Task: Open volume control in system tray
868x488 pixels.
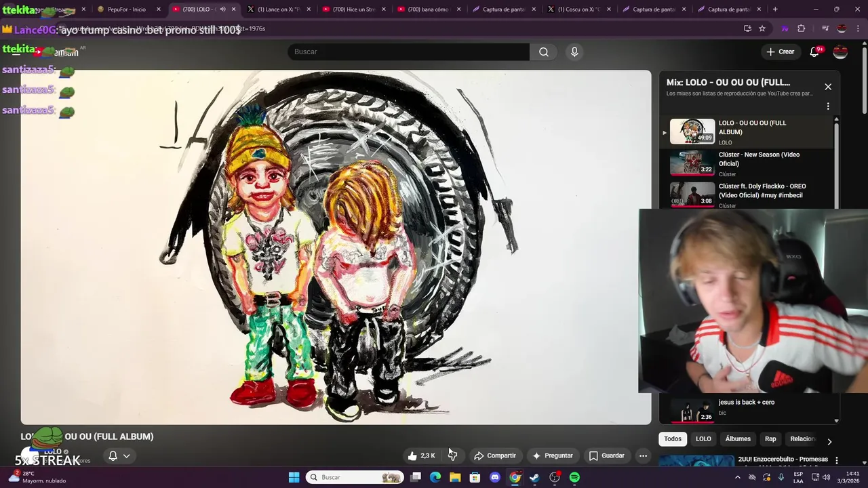Action: (x=826, y=477)
